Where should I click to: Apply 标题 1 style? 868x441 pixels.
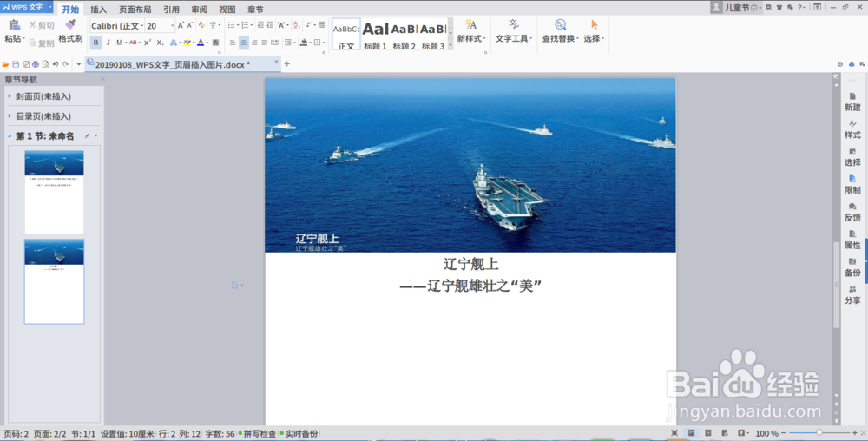pyautogui.click(x=375, y=35)
